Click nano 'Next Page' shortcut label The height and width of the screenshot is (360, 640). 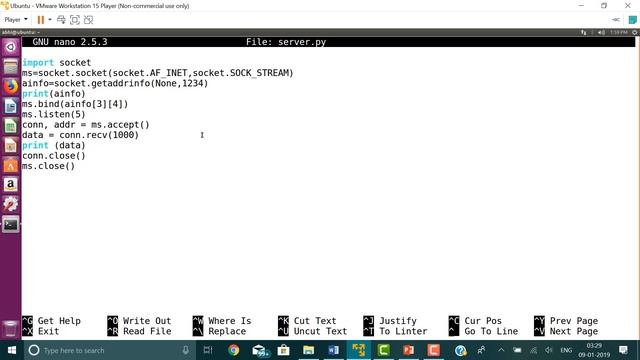point(573,331)
